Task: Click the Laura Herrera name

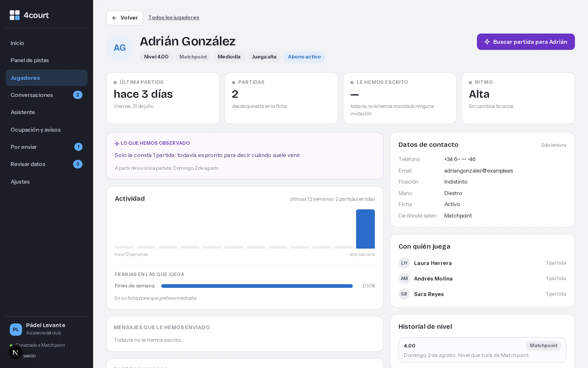Action: click(x=433, y=263)
